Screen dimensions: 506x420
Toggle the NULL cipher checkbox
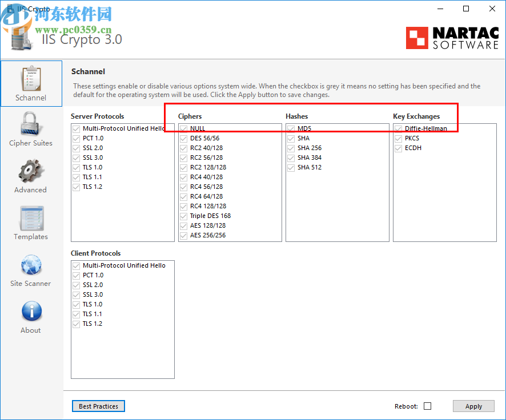[184, 129]
